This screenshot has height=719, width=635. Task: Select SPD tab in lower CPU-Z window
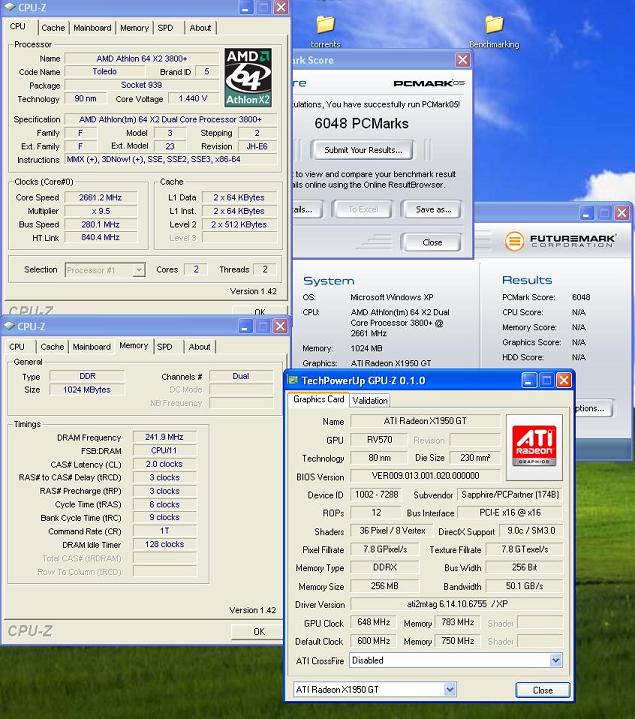[165, 347]
